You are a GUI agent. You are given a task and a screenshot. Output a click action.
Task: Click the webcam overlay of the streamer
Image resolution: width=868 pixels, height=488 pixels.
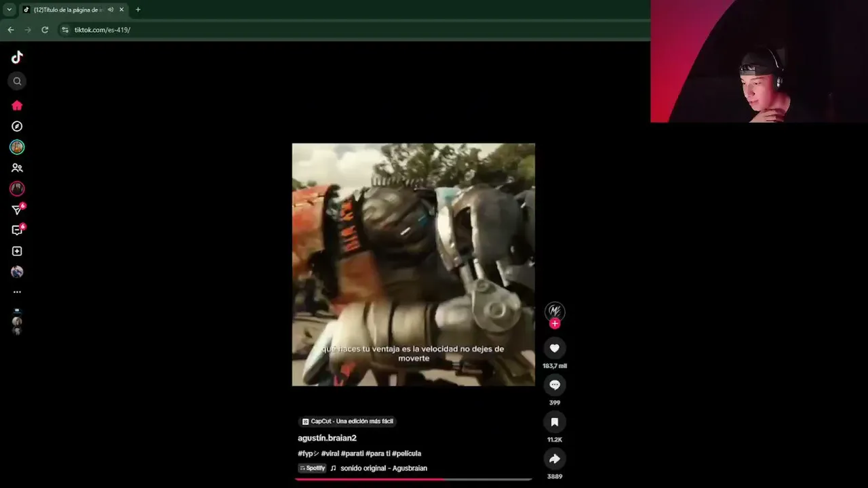759,61
